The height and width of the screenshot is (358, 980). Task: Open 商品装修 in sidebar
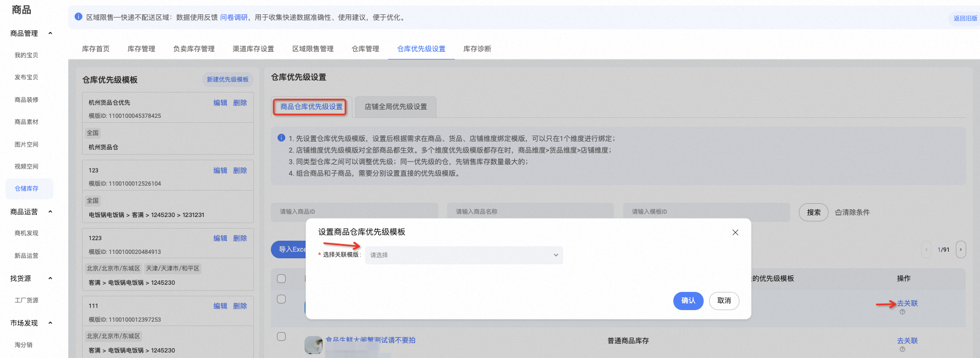[x=26, y=100]
